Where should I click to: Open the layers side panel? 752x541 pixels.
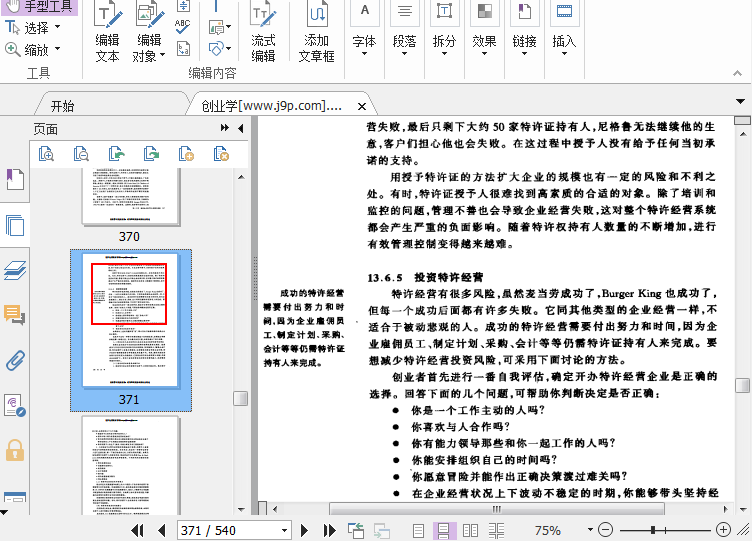15,270
